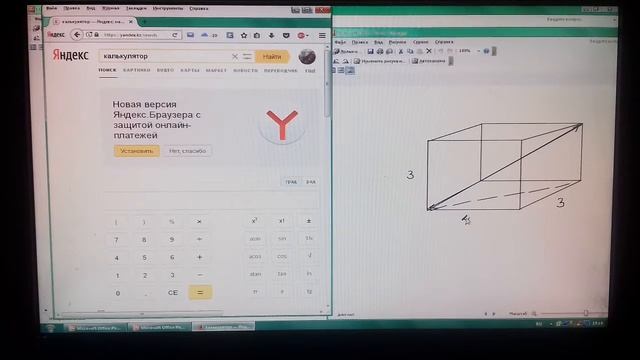Click the plus-minus key on the calculator
Viewport: 640px width, 360px height.
click(x=309, y=221)
